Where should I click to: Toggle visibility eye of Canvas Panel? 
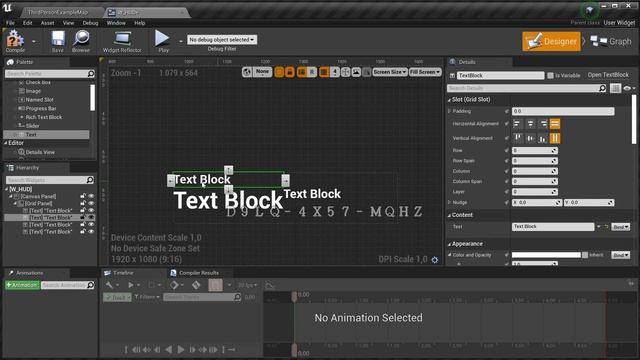pyautogui.click(x=91, y=196)
